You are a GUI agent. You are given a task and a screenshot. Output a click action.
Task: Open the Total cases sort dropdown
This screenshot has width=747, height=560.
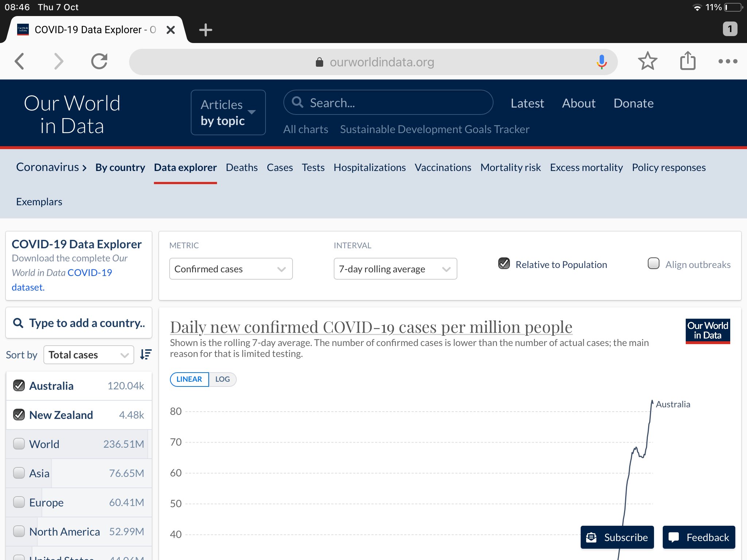point(89,355)
